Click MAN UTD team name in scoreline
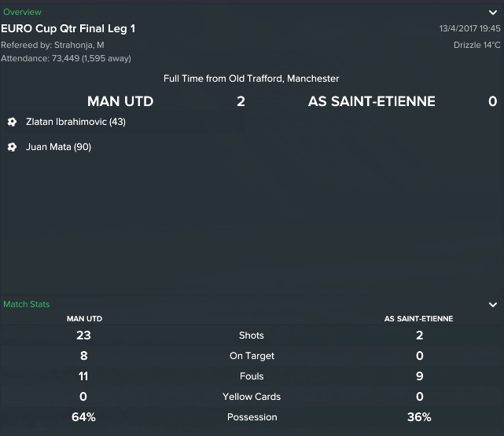This screenshot has width=504, height=436. pyautogui.click(x=120, y=101)
